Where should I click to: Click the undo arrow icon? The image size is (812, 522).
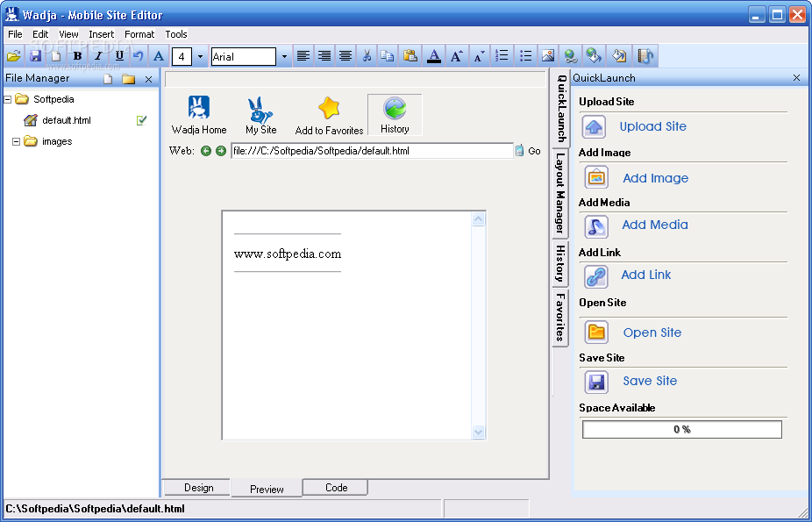coord(139,56)
